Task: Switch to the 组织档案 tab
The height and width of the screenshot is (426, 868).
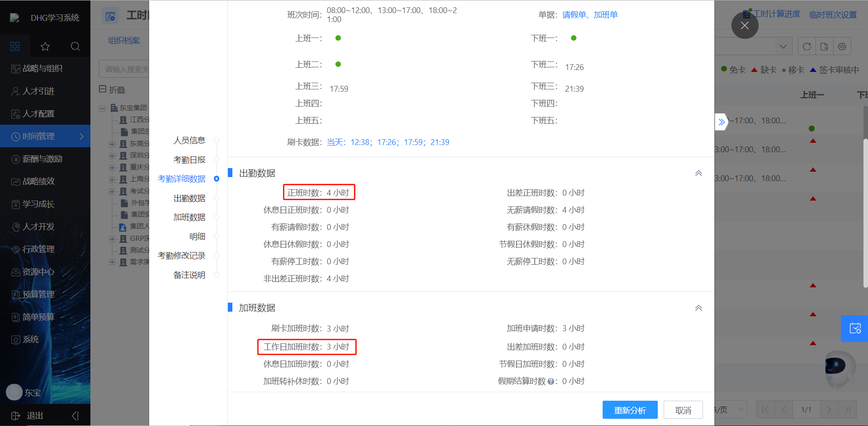Action: point(123,40)
